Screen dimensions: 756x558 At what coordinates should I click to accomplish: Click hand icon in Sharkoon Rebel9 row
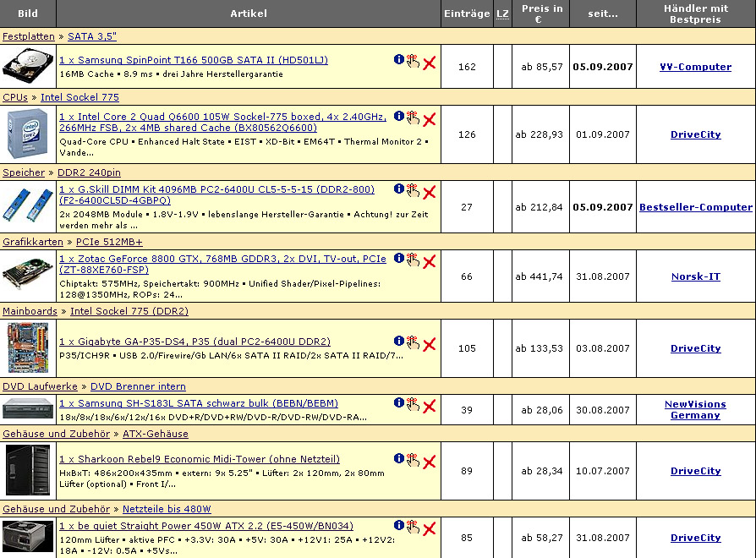click(x=413, y=460)
